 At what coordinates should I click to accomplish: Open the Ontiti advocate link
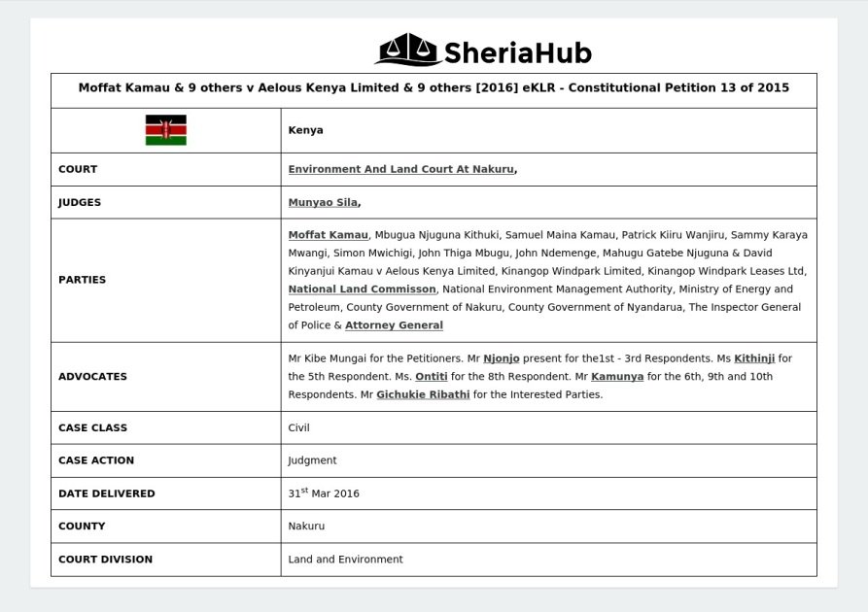[x=432, y=376]
